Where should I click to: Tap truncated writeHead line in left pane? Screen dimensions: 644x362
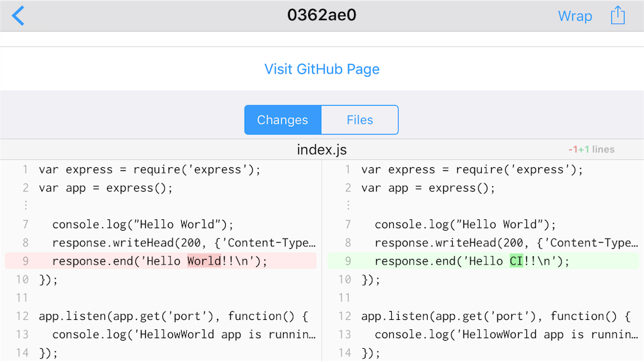(x=184, y=243)
